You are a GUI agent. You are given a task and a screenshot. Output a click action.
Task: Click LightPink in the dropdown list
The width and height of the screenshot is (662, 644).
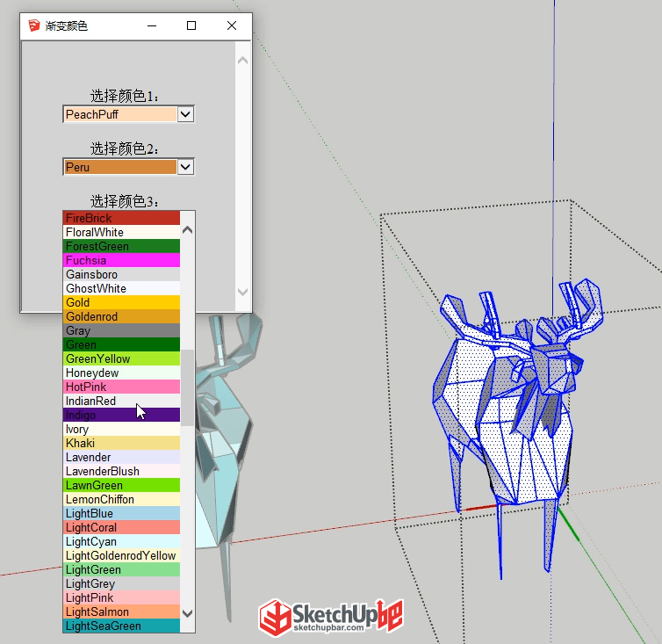pyautogui.click(x=121, y=597)
